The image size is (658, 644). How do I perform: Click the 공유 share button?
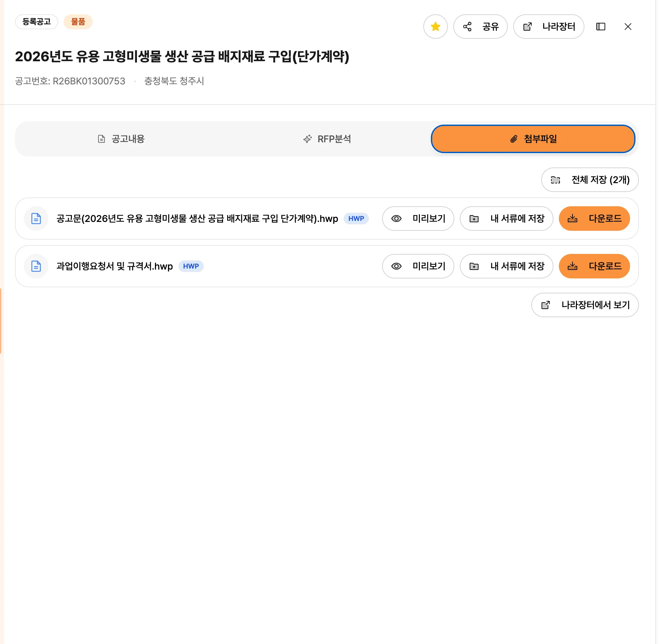pyautogui.click(x=480, y=27)
